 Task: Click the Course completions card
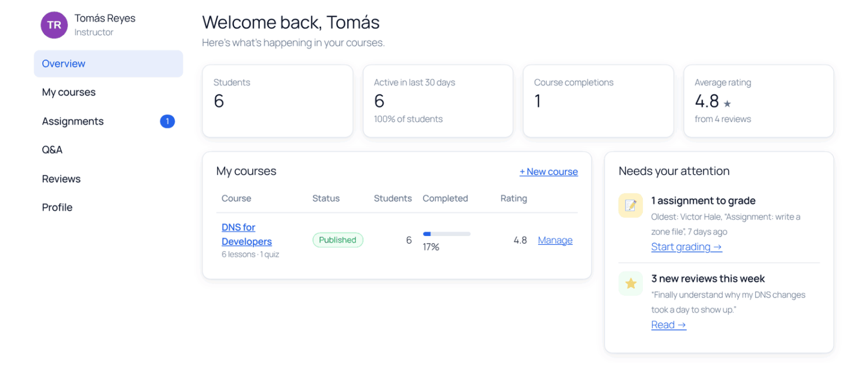(x=598, y=101)
